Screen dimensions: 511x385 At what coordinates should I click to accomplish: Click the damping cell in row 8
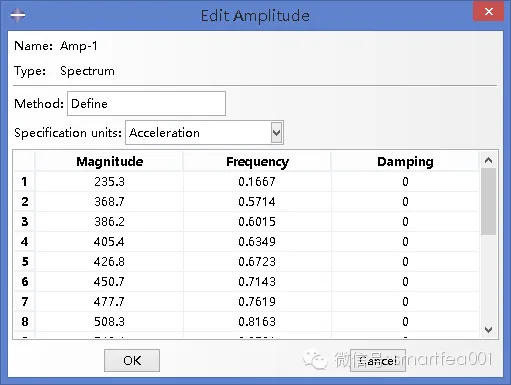(405, 322)
